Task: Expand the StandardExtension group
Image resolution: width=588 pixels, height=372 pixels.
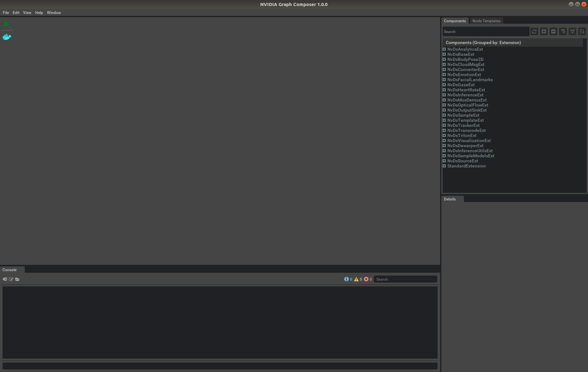Action: pyautogui.click(x=444, y=166)
